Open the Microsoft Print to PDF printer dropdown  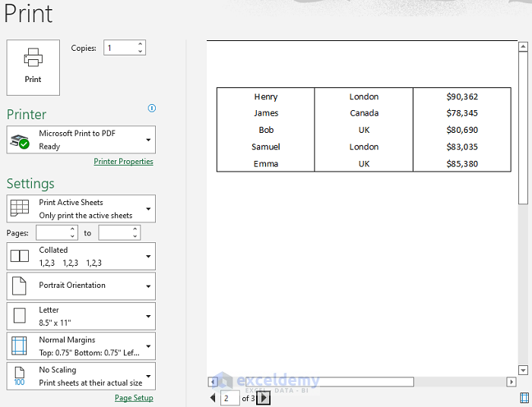[x=81, y=140]
